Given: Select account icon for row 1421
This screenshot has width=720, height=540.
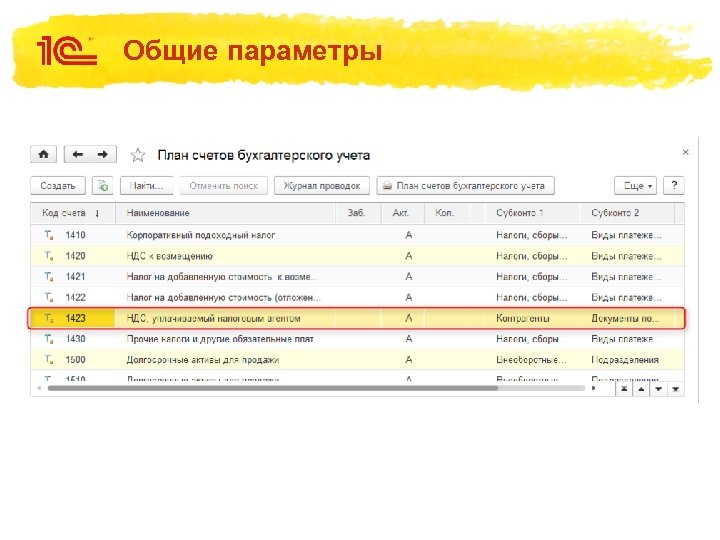Looking at the screenshot, I should [x=49, y=276].
